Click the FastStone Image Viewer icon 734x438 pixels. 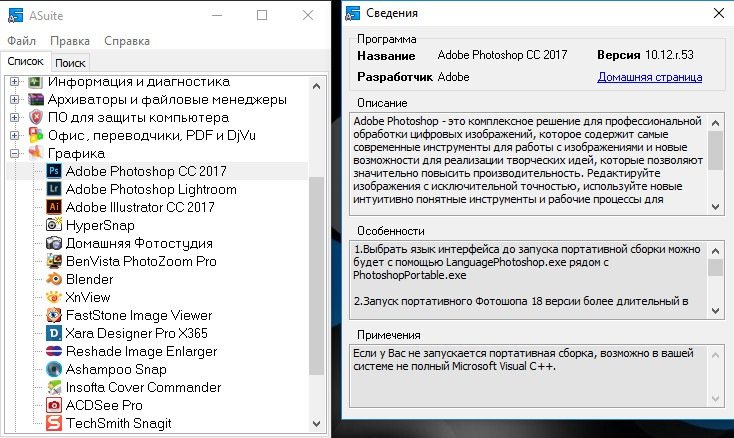point(54,315)
